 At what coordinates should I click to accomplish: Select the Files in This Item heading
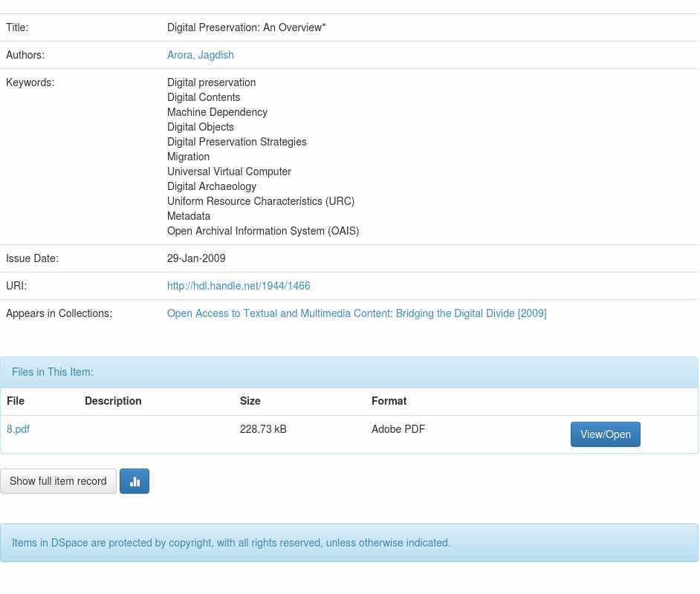(x=53, y=372)
